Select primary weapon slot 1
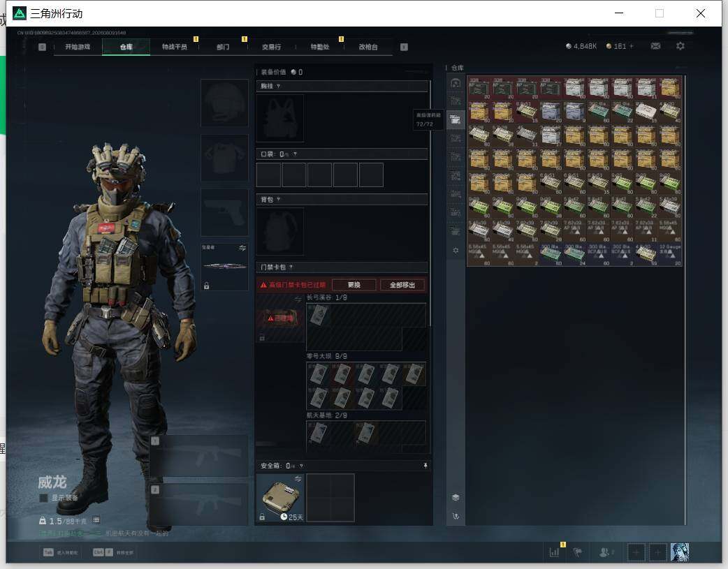This screenshot has width=728, height=569. click(198, 455)
